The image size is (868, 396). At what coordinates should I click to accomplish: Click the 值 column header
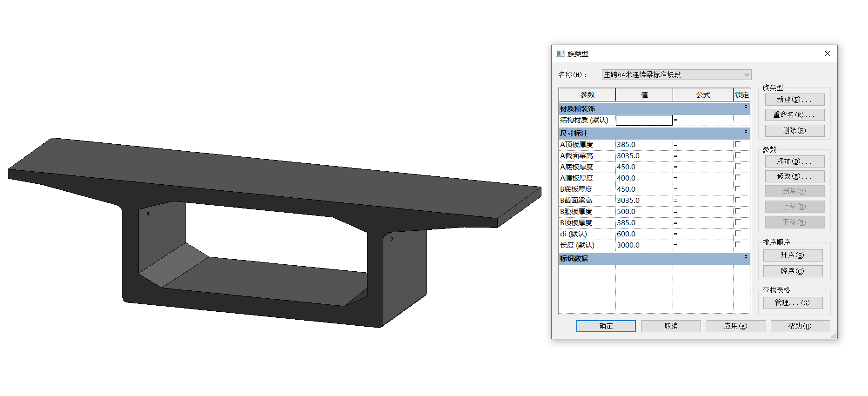pos(644,95)
